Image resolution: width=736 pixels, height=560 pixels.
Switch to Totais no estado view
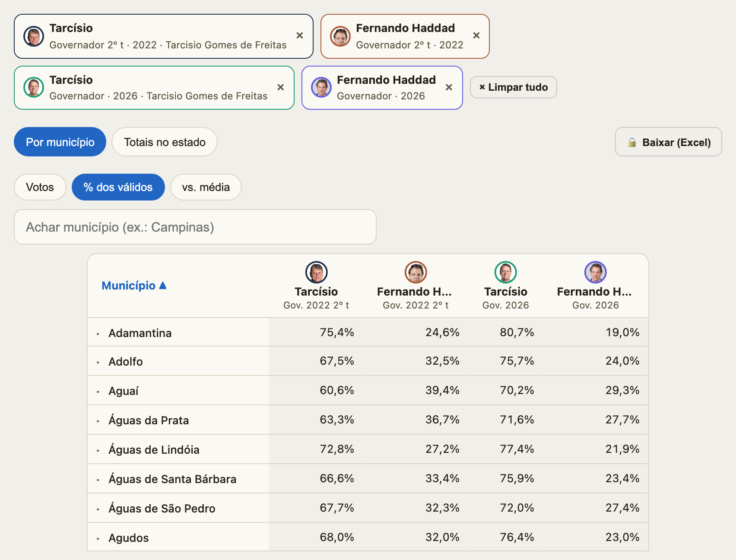(165, 142)
